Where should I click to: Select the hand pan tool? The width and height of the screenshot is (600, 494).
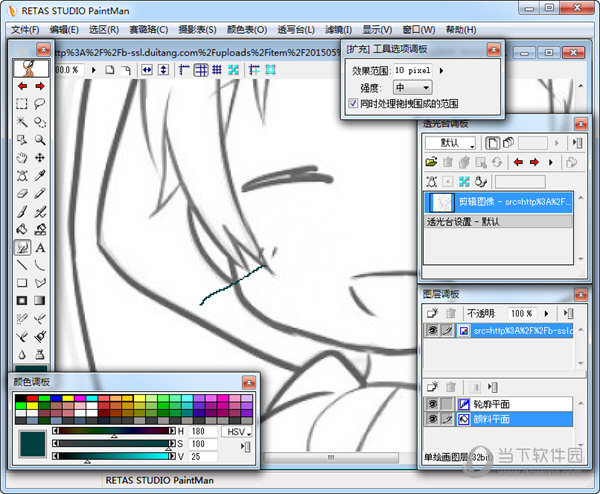[x=22, y=158]
